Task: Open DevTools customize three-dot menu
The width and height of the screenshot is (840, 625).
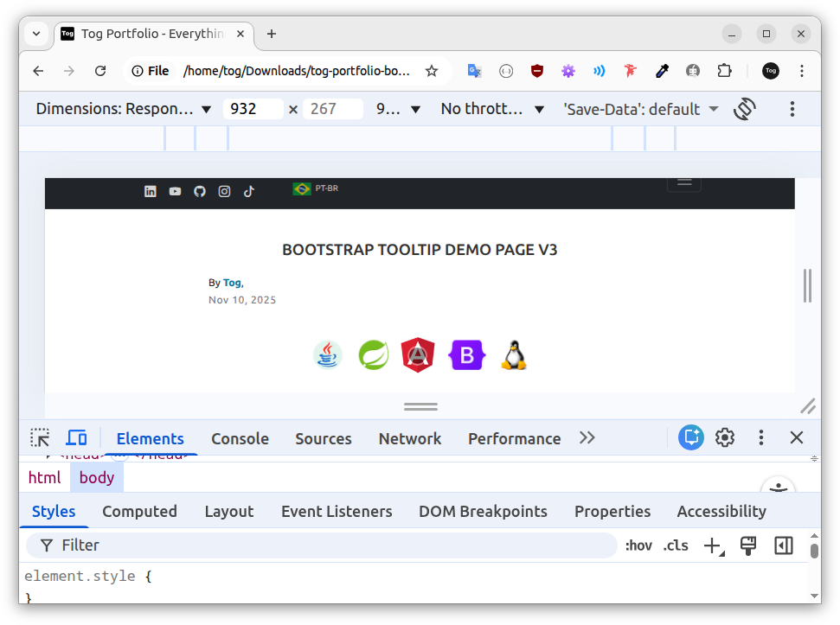Action: click(760, 437)
